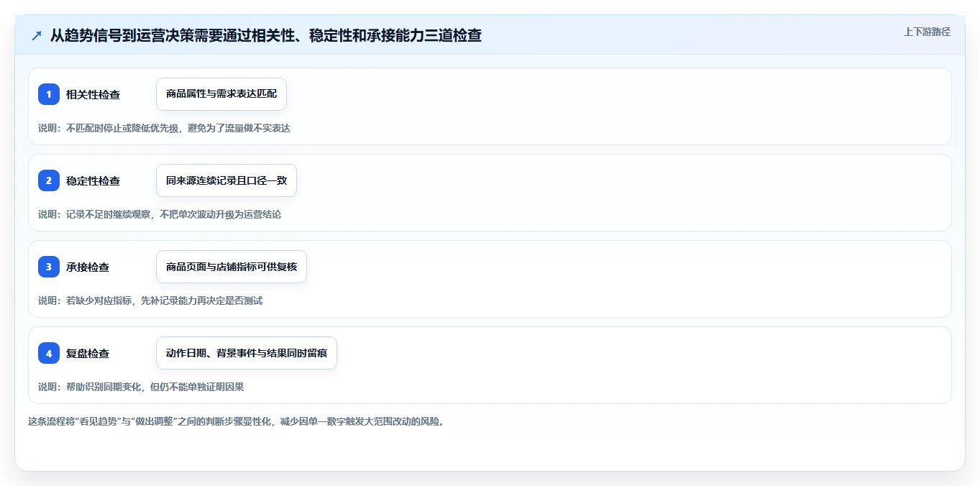The width and height of the screenshot is (980, 486).
Task: Select step number 3 badge
Action: point(49,267)
